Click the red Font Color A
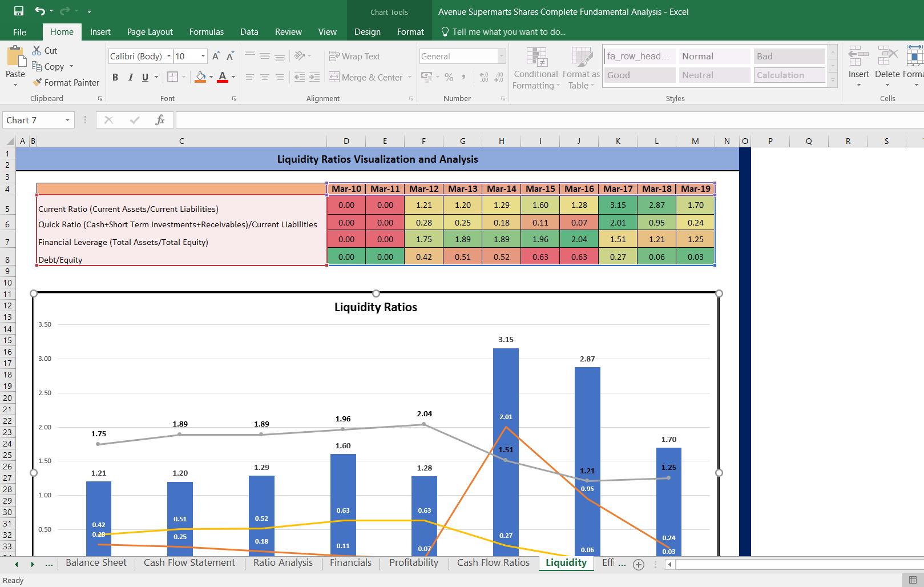The height and width of the screenshot is (587, 924). 223,77
